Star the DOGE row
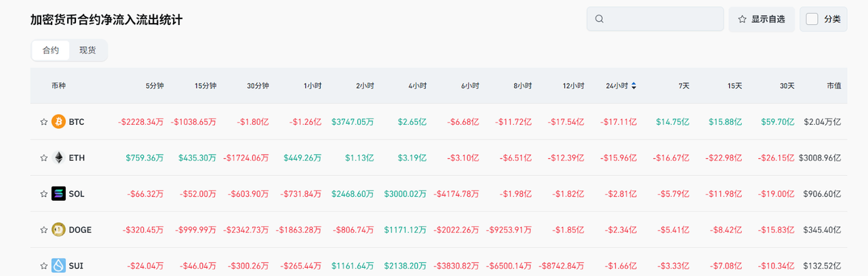This screenshot has width=868, height=276. [x=44, y=230]
